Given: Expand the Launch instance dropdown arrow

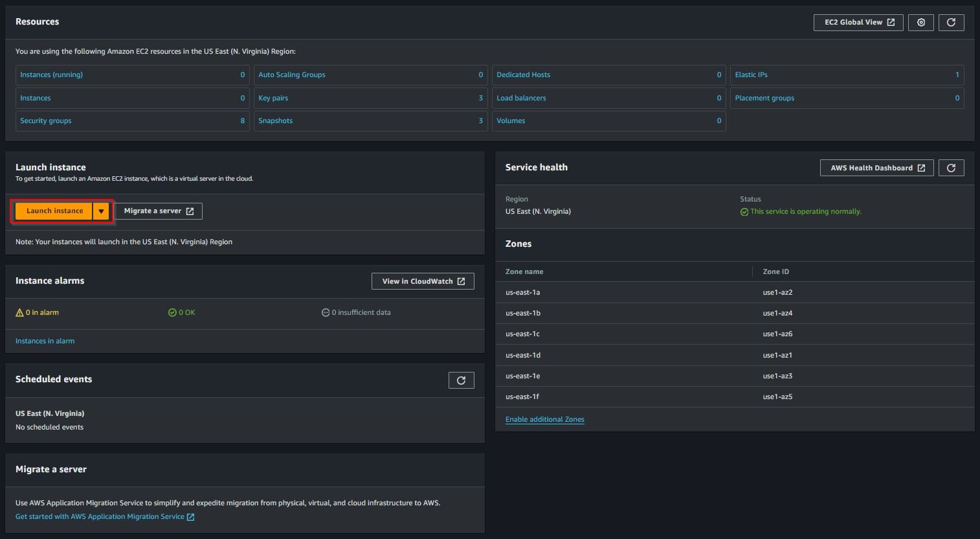Looking at the screenshot, I should (x=101, y=211).
